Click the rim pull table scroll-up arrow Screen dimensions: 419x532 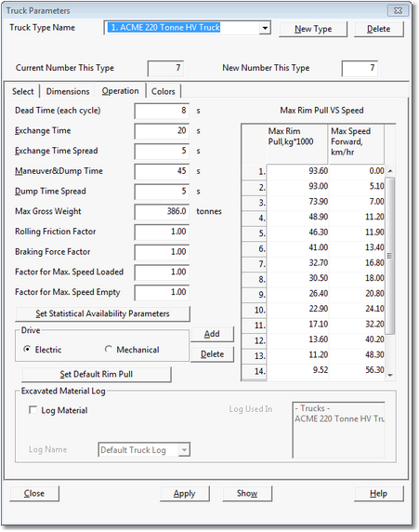(390, 171)
